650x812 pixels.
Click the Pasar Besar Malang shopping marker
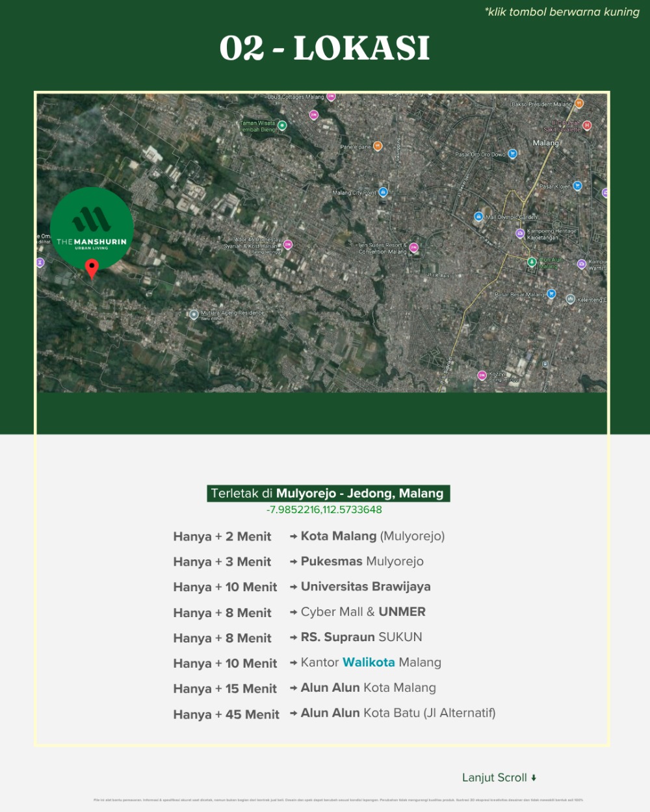coord(551,294)
